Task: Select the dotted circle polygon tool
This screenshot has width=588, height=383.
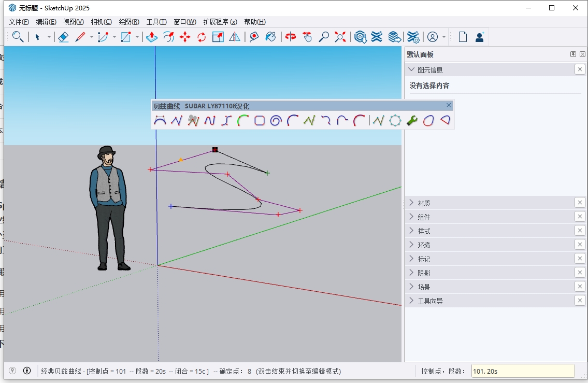Action: (395, 120)
